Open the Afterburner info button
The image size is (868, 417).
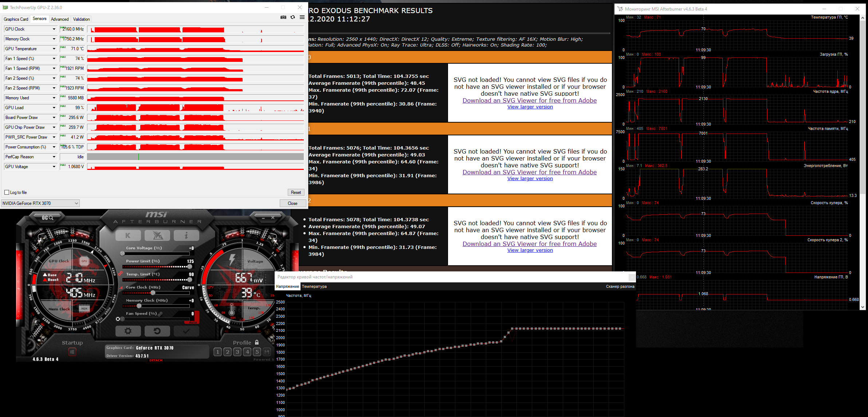point(186,235)
